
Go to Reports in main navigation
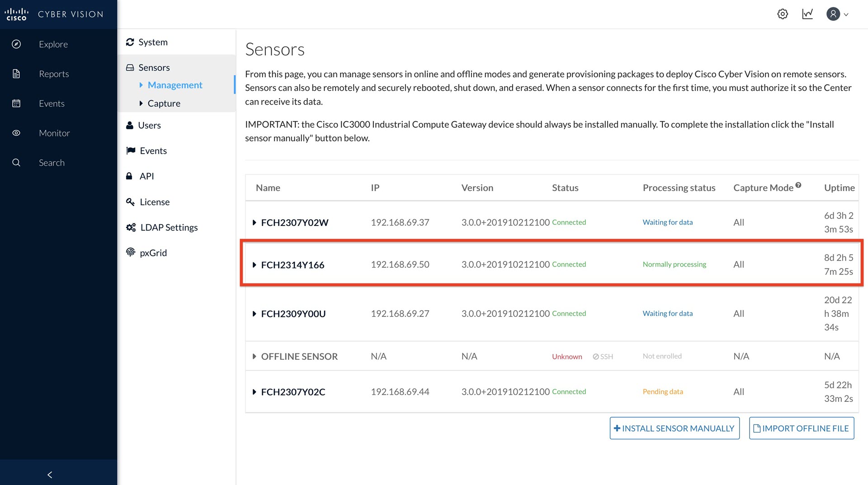(x=54, y=74)
